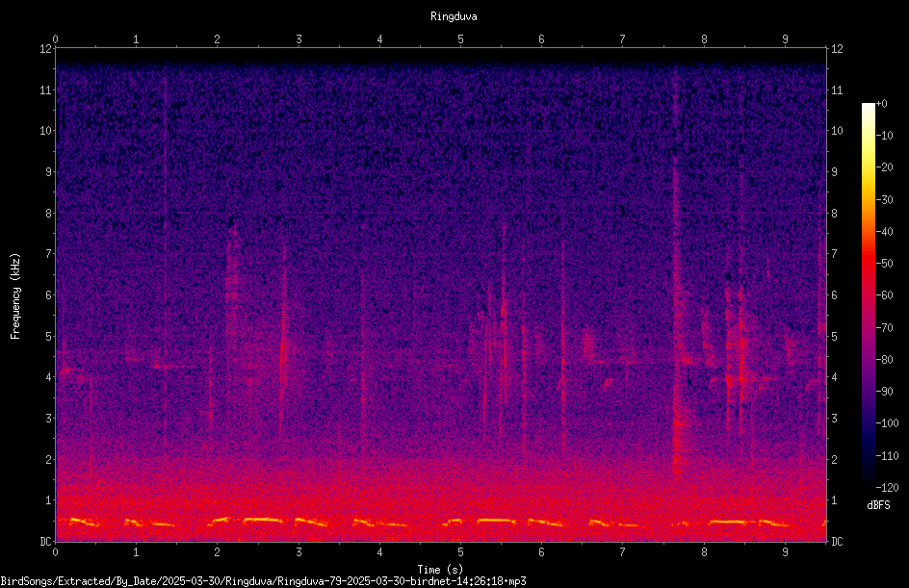The height and width of the screenshot is (588, 909).
Task: Click the Ringduva title text
Action: pos(454,16)
